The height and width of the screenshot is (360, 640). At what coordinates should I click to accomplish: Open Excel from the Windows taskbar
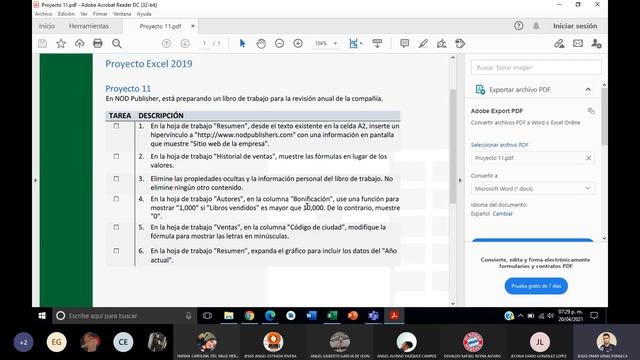[x=332, y=316]
